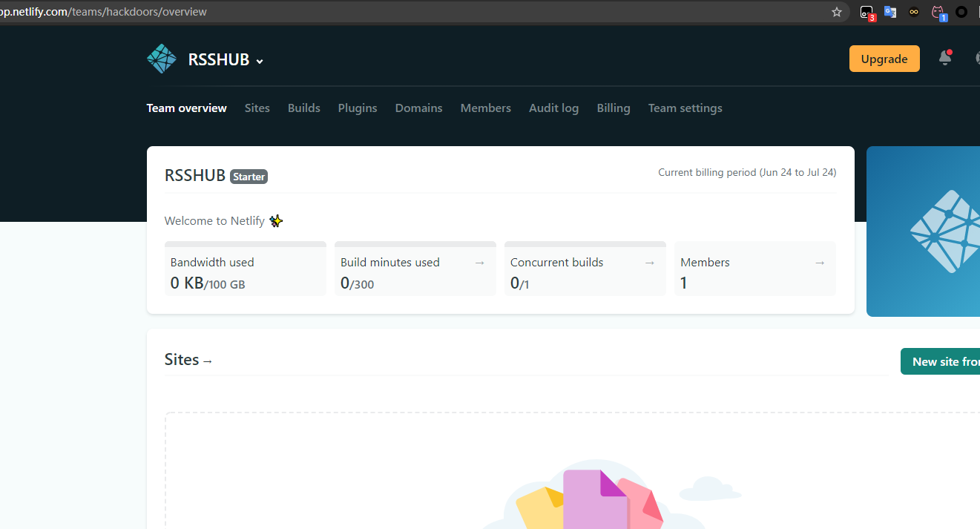This screenshot has width=980, height=529.
Task: Open the black circle extension icon
Action: click(961, 12)
